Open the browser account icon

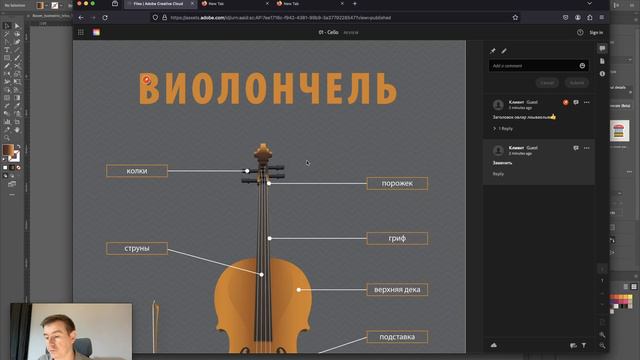point(578,18)
